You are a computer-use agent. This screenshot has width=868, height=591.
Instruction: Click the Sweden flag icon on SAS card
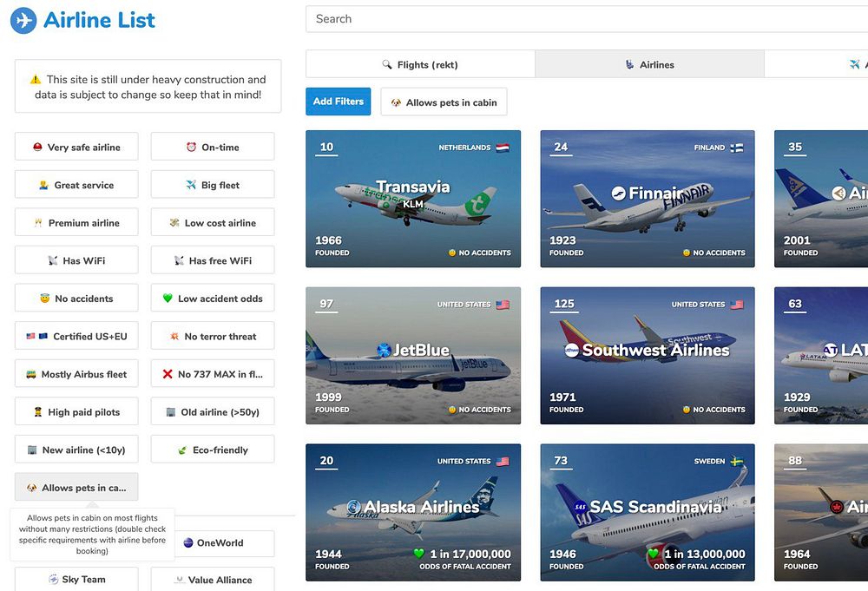[x=737, y=461]
